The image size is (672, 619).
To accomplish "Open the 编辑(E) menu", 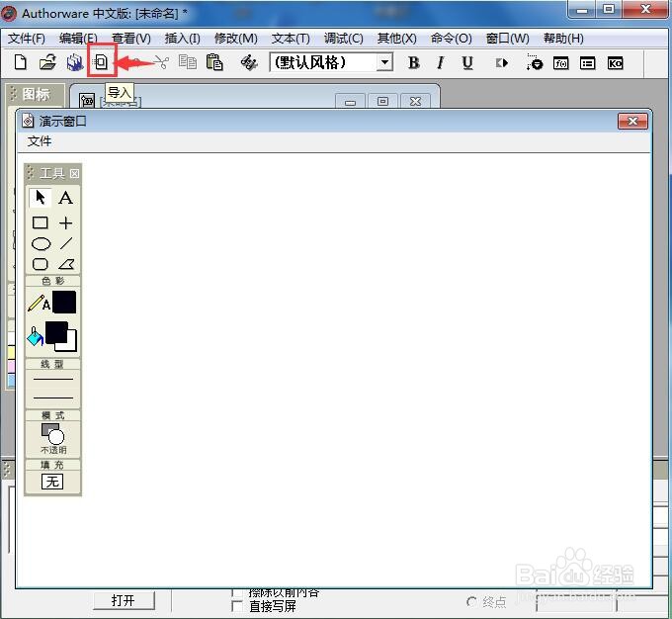I will pyautogui.click(x=78, y=39).
